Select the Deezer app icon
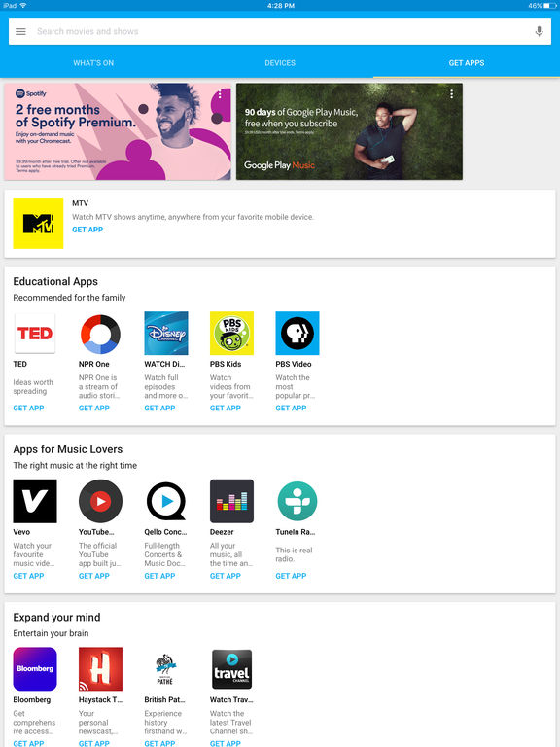The image size is (560, 747). pos(232,501)
